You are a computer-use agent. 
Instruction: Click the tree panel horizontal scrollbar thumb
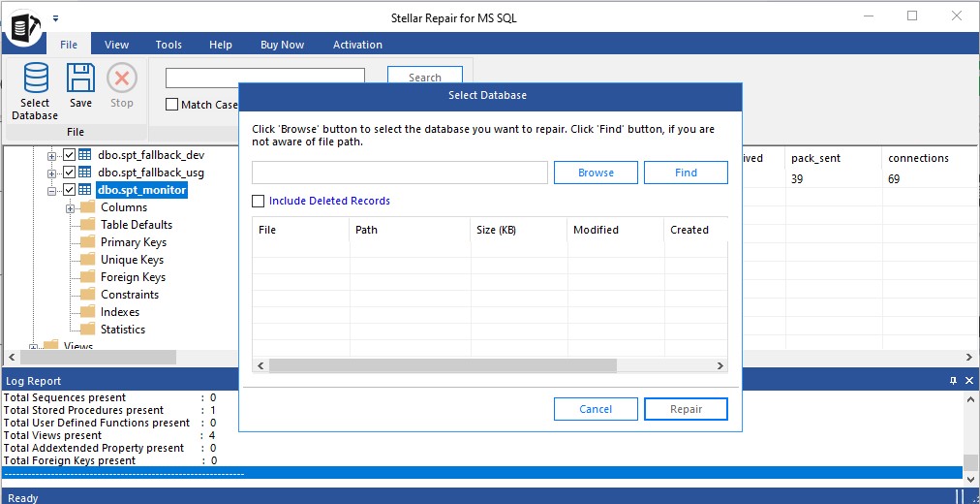pos(98,357)
